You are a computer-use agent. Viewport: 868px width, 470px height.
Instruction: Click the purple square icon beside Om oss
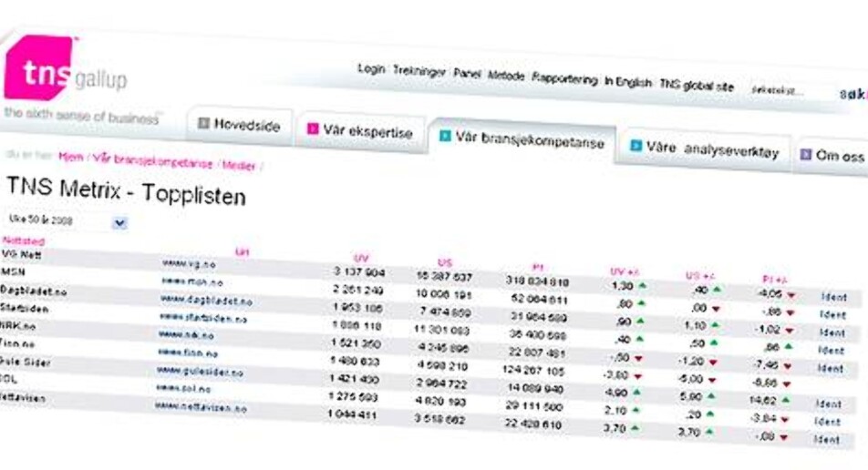pyautogui.click(x=805, y=155)
